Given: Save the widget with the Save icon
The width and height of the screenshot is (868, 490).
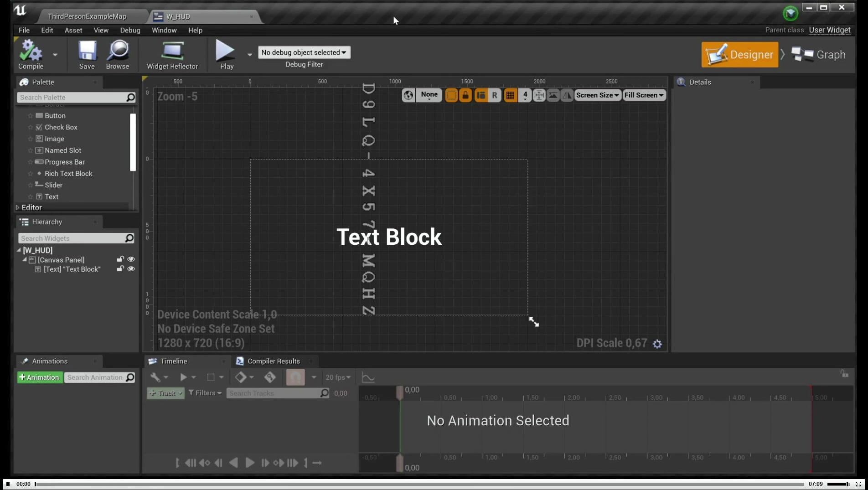Looking at the screenshot, I should 87,54.
